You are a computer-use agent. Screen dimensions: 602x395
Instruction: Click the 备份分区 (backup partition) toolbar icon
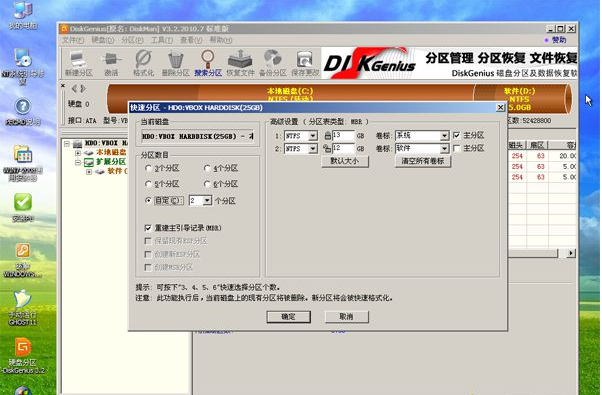pyautogui.click(x=273, y=63)
